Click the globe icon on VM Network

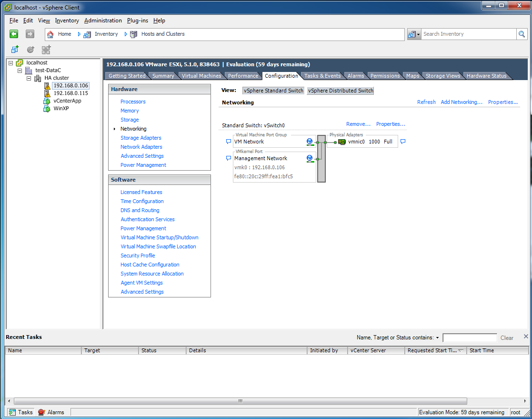click(x=310, y=142)
